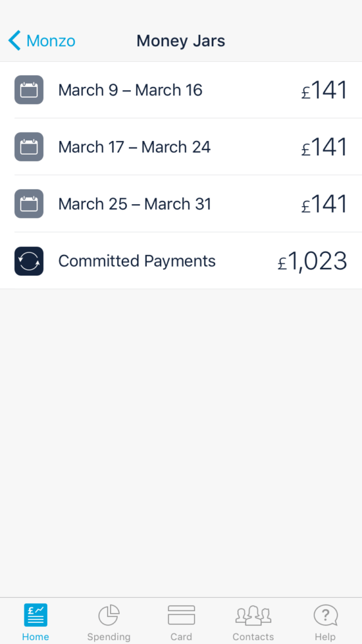The height and width of the screenshot is (644, 362).
Task: Tap the Contacts people icon
Action: [253, 615]
